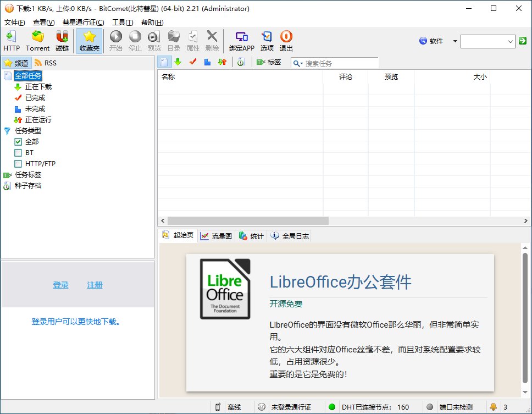Open the 帮助 menu
The height and width of the screenshot is (414, 532).
(x=152, y=23)
